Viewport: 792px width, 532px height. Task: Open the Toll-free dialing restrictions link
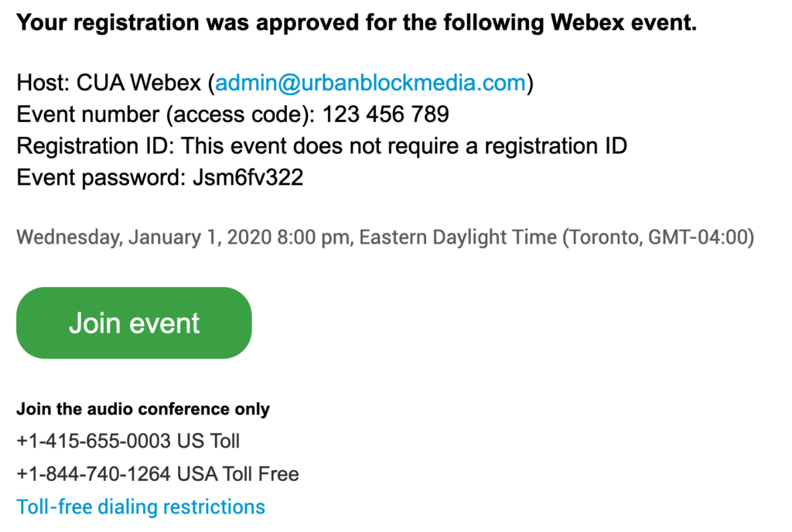(x=141, y=506)
